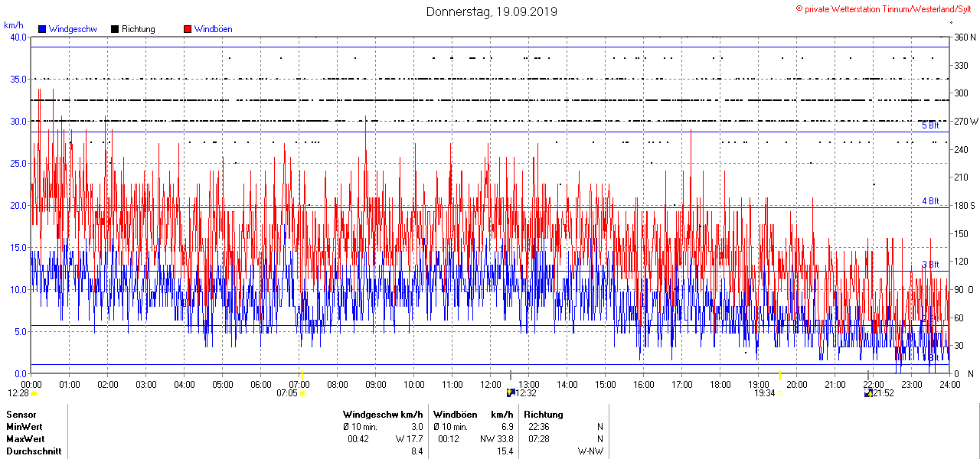Screen dimensions: 980x459
Task: Click the 00:12 max gust time
Action: coord(449,439)
